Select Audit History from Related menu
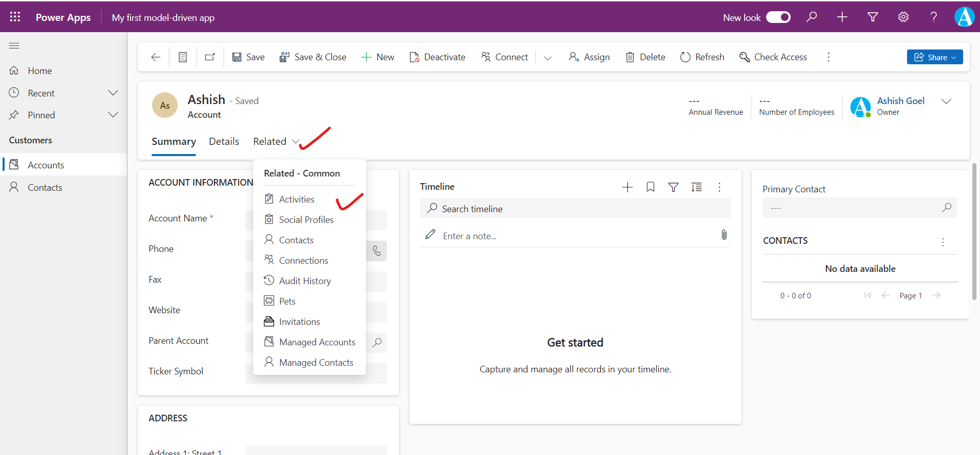This screenshot has height=455, width=980. click(x=305, y=281)
